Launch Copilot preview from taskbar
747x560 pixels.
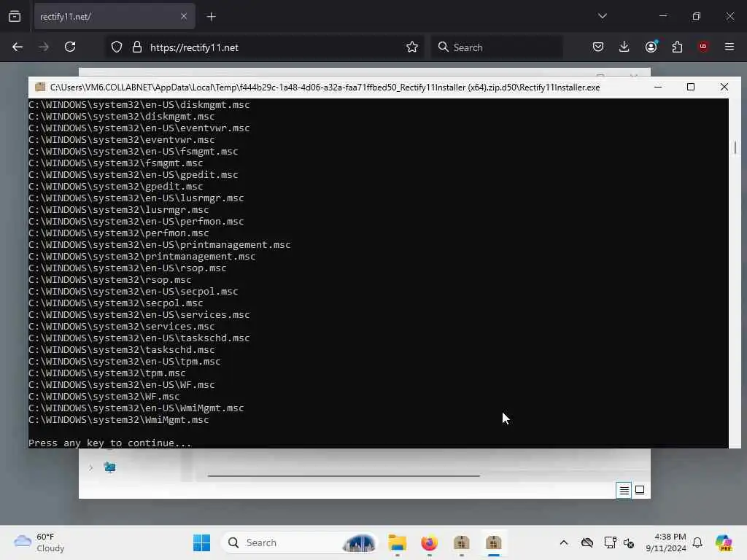tap(724, 542)
